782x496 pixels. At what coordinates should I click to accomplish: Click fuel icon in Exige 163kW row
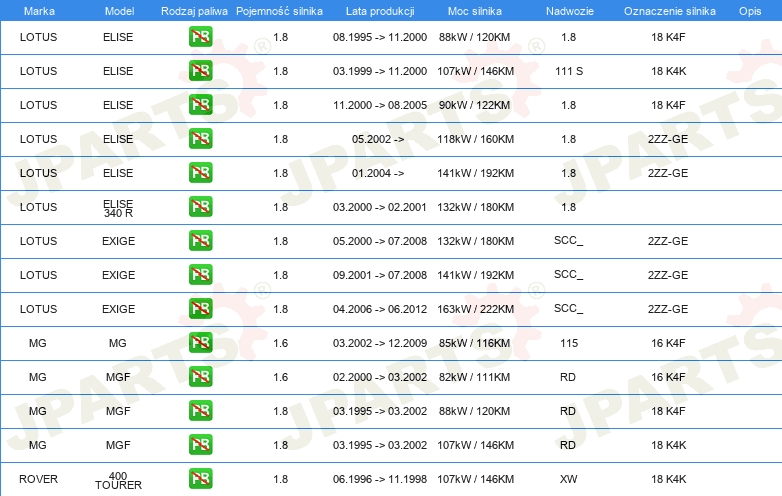pos(200,309)
